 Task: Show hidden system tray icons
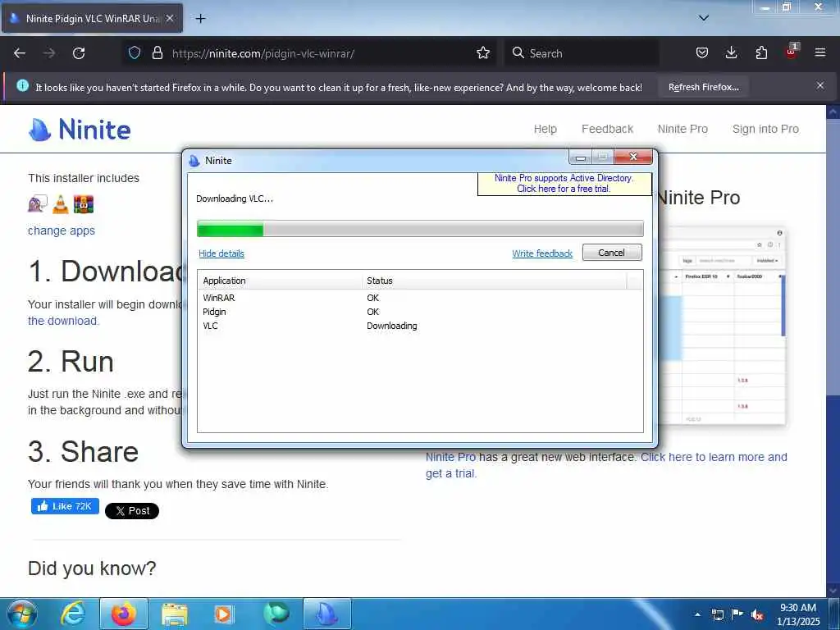[697, 614]
